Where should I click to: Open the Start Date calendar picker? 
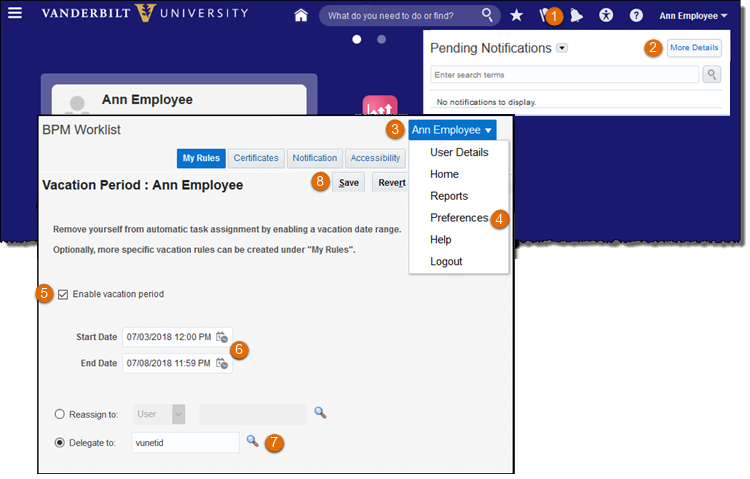point(222,337)
